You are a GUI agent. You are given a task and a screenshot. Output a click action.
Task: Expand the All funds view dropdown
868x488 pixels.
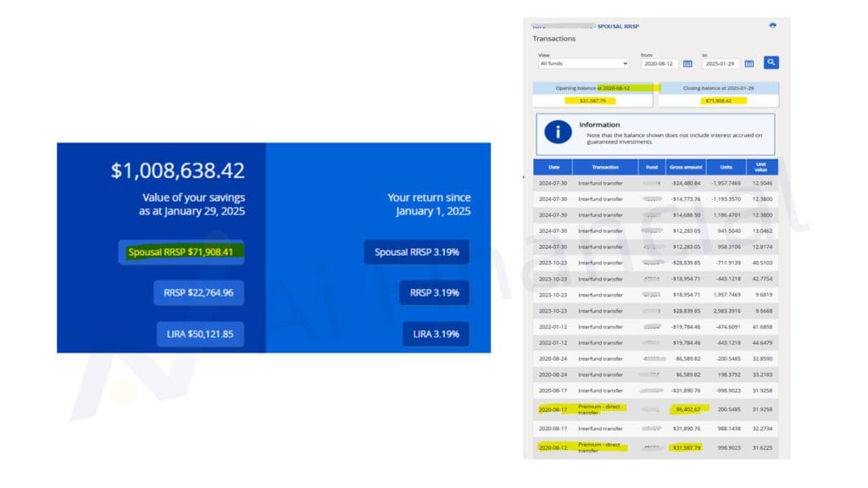point(583,64)
